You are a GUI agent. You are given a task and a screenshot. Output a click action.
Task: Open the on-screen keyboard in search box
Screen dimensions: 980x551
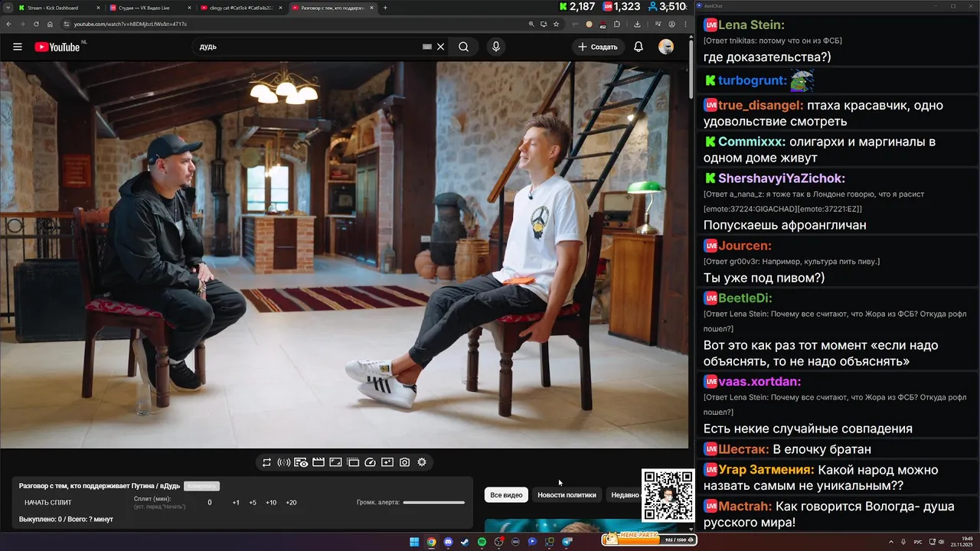pyautogui.click(x=427, y=47)
